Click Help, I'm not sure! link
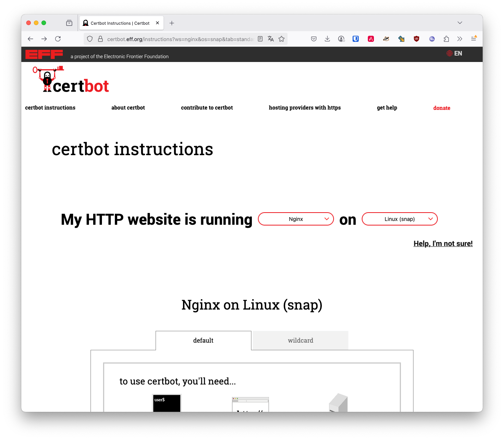Viewport: 504px width, 440px height. pos(443,243)
